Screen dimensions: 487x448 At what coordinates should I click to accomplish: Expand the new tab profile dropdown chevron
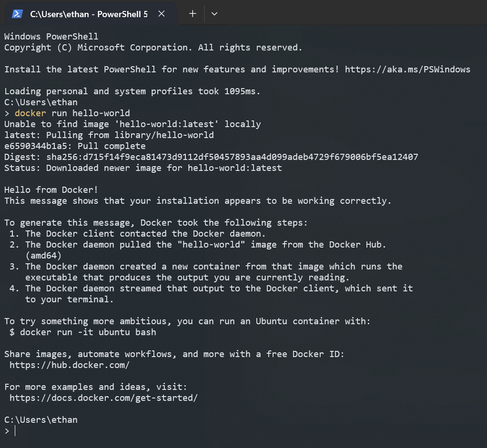[x=214, y=14]
